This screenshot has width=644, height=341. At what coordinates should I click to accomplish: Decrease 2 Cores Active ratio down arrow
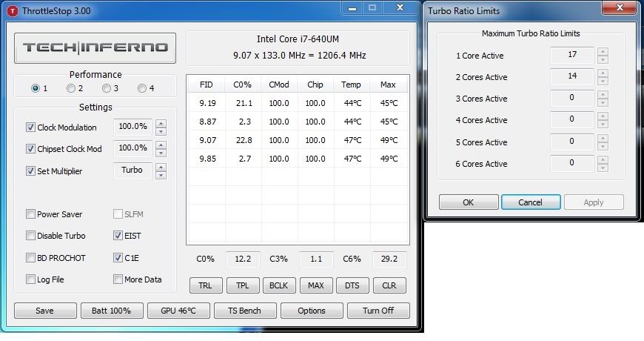pos(603,81)
